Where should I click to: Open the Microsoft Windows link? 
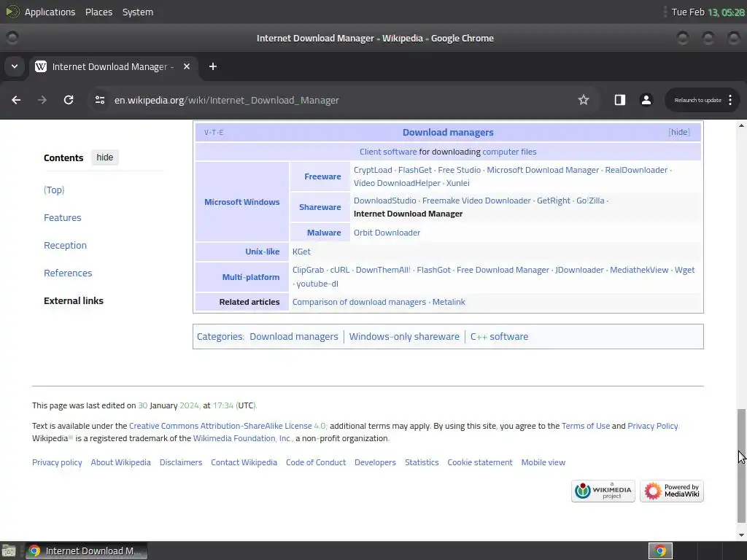click(242, 202)
